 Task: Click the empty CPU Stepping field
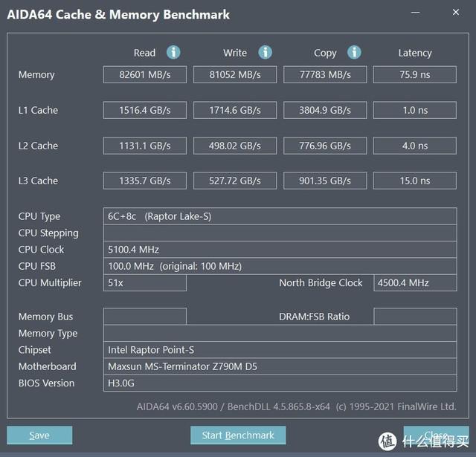click(x=280, y=233)
